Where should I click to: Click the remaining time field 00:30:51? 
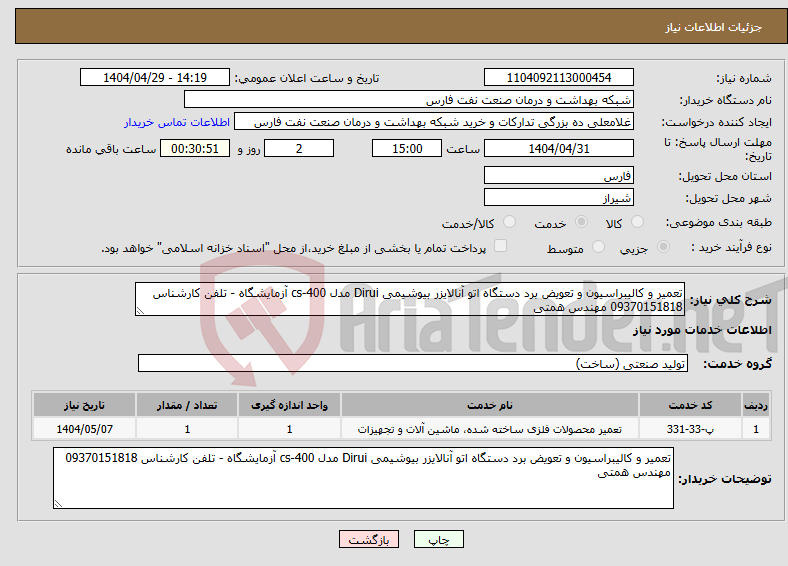pos(195,148)
